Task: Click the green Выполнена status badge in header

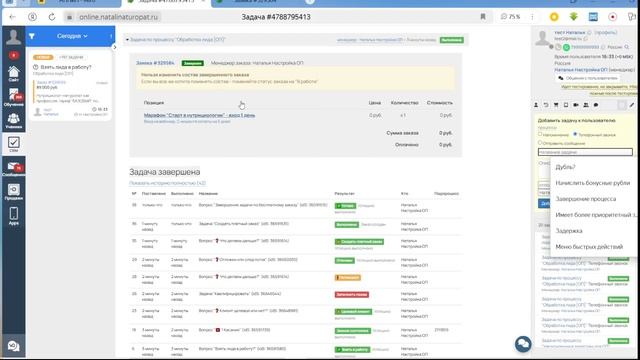Action: coord(451,40)
